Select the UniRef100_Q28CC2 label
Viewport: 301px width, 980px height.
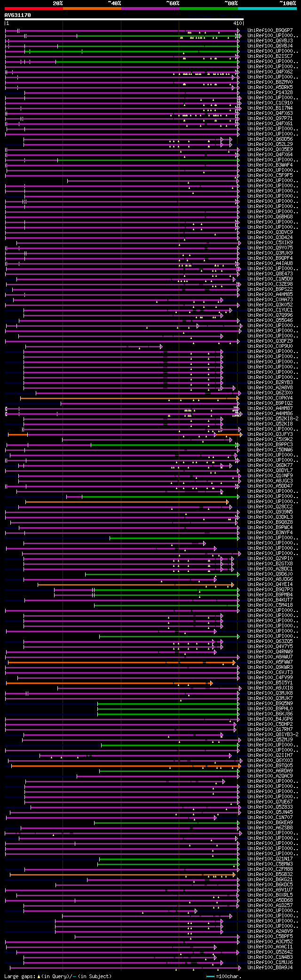click(270, 506)
